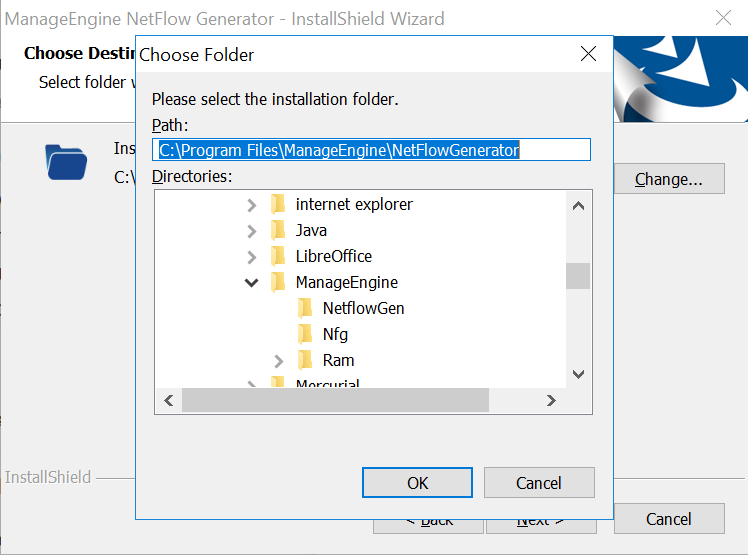748x555 pixels.
Task: Expand the Ram subfolder node
Action: point(278,361)
